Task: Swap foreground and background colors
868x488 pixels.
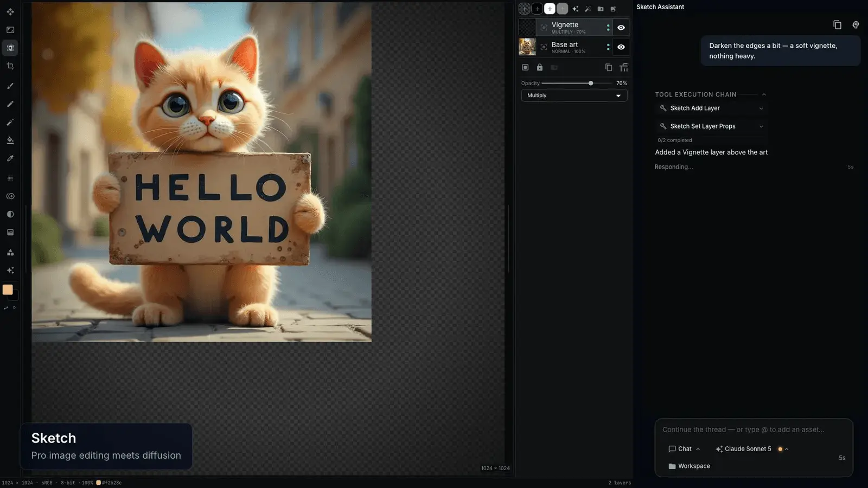Action: click(6, 308)
